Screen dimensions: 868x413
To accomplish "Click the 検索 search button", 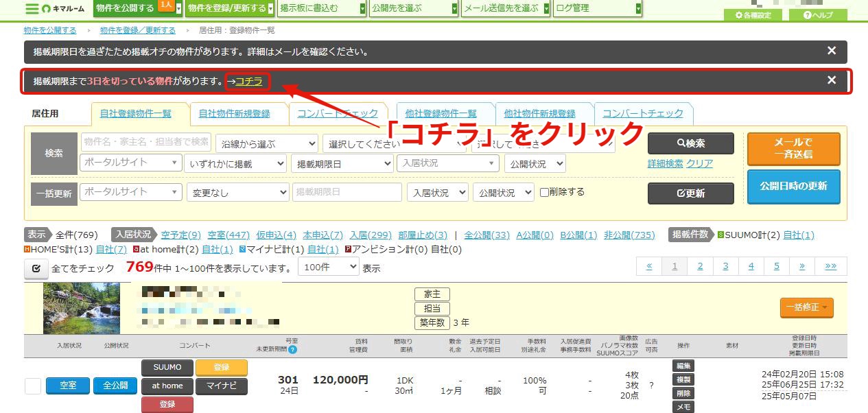I will click(x=691, y=143).
